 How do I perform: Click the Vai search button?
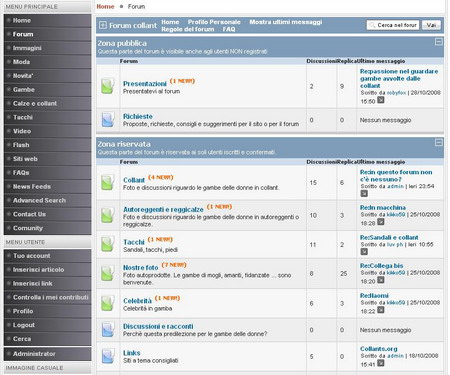431,25
